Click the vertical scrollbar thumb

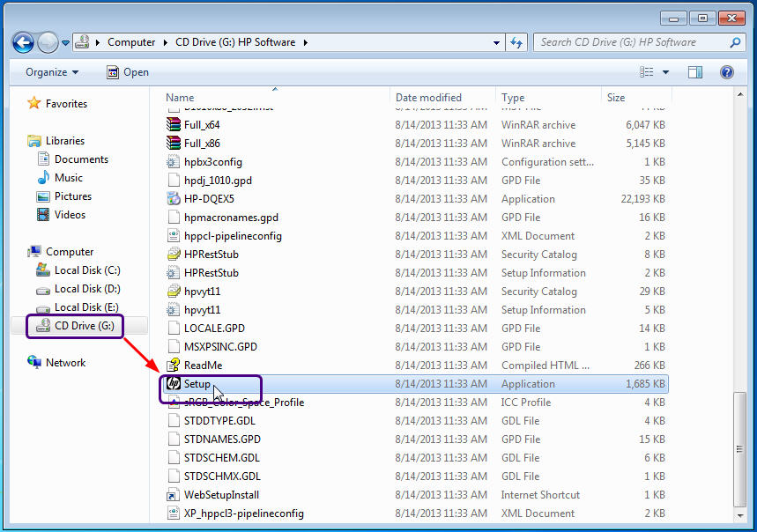coord(739,448)
